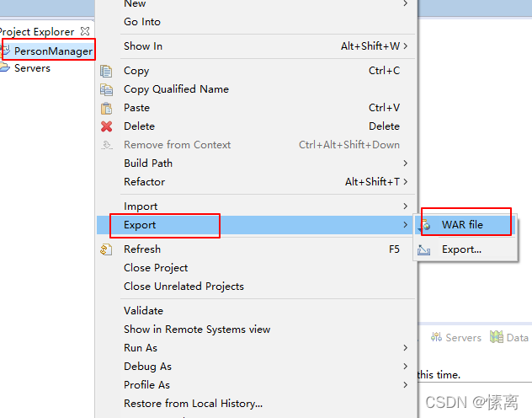The height and width of the screenshot is (418, 532).
Task: Select Restore from Local History...
Action: tap(256, 404)
